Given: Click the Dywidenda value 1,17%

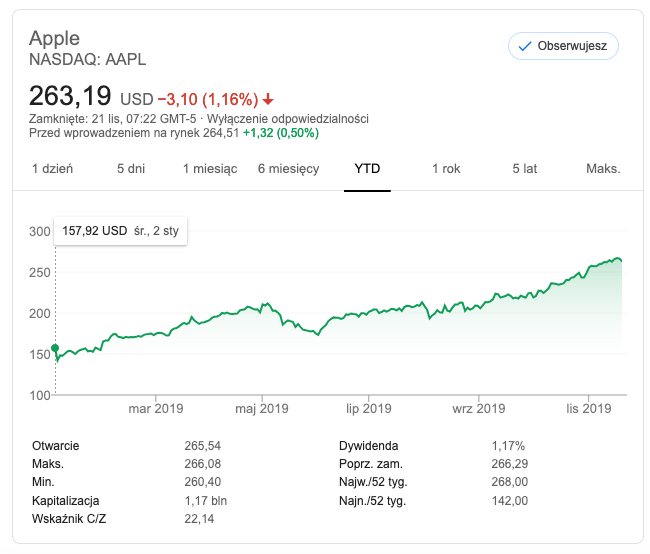Looking at the screenshot, I should pos(508,446).
